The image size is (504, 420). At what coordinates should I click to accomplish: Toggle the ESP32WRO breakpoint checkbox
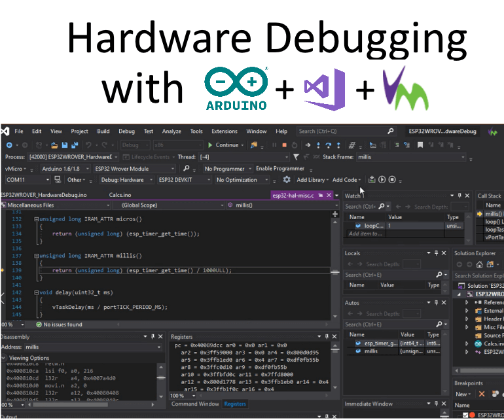465,415
